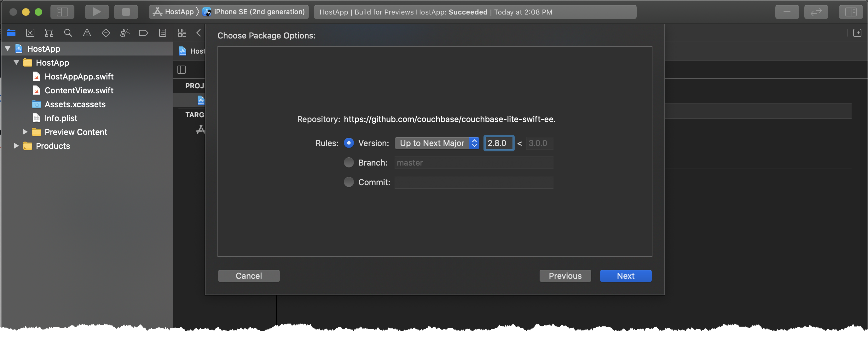Click the 2.8.0 version input field
Image resolution: width=868 pixels, height=345 pixels.
click(x=499, y=143)
